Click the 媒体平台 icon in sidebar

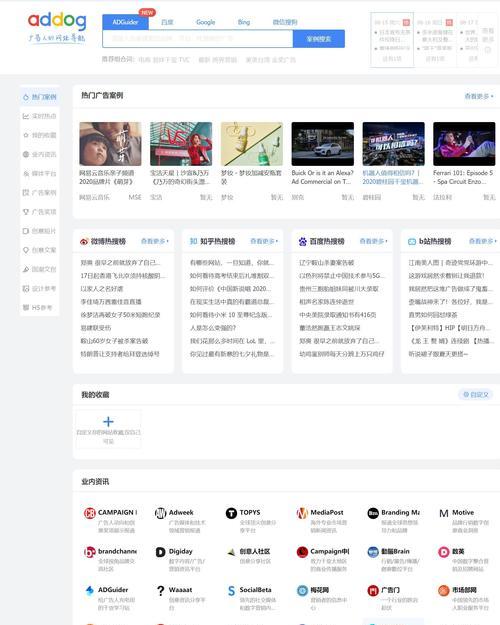click(x=26, y=173)
